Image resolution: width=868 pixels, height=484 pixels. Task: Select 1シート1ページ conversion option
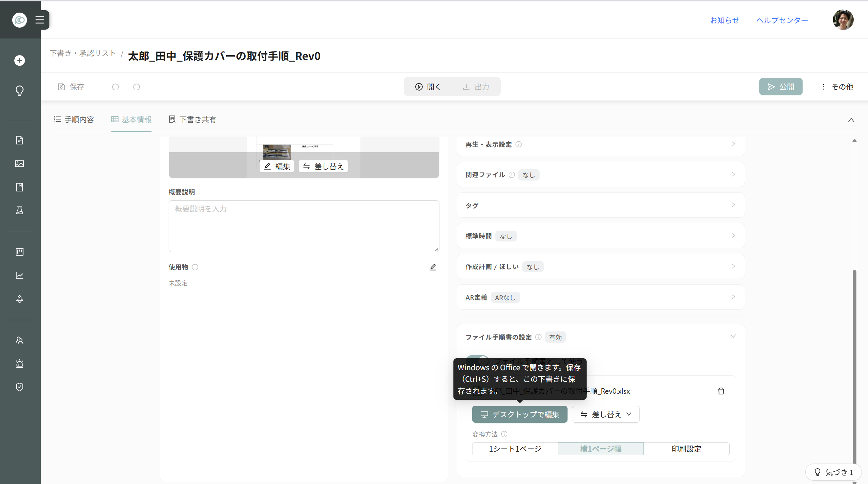click(x=515, y=449)
